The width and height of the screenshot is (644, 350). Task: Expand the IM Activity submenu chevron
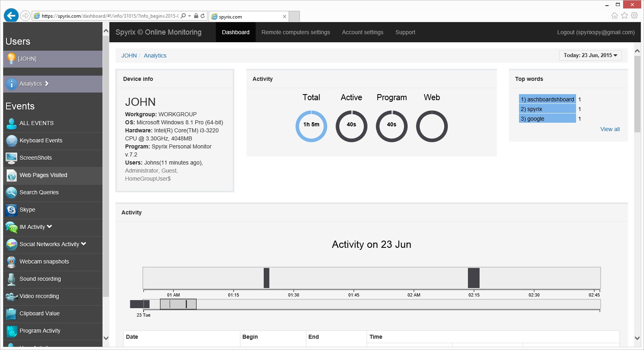pos(49,226)
